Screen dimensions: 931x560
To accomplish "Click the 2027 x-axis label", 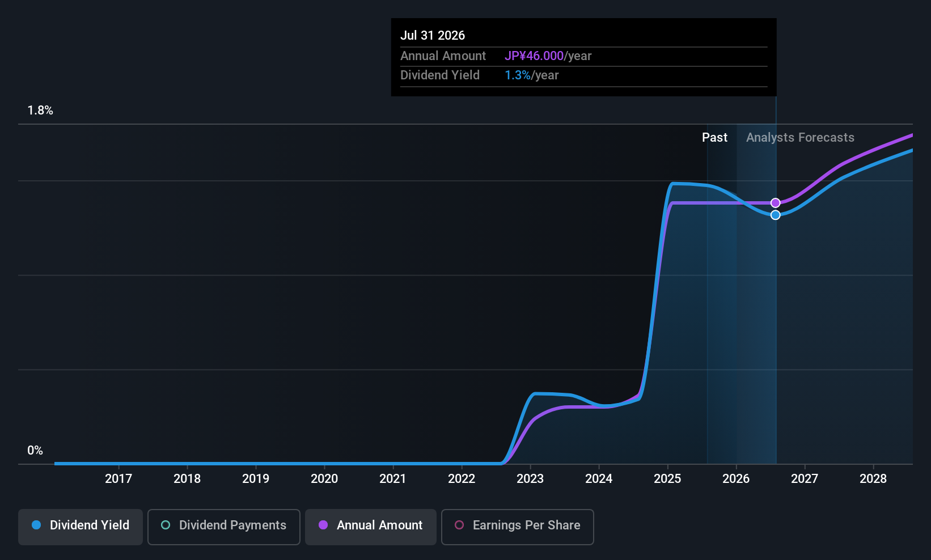I will click(x=805, y=479).
